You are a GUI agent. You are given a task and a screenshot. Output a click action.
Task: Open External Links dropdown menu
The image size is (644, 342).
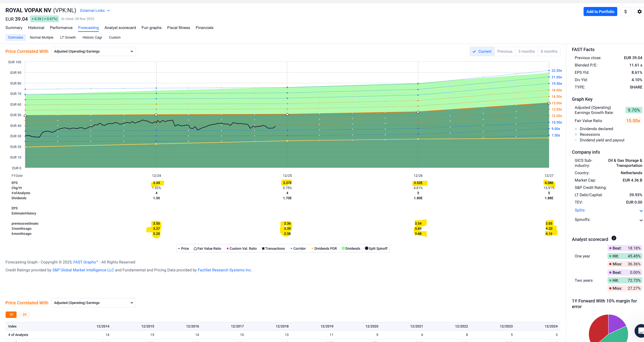pos(95,11)
